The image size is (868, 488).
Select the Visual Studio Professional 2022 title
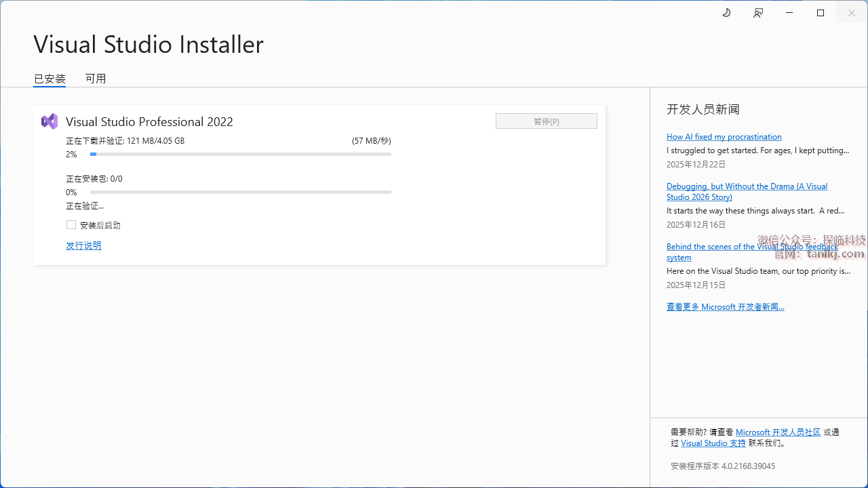tap(149, 122)
